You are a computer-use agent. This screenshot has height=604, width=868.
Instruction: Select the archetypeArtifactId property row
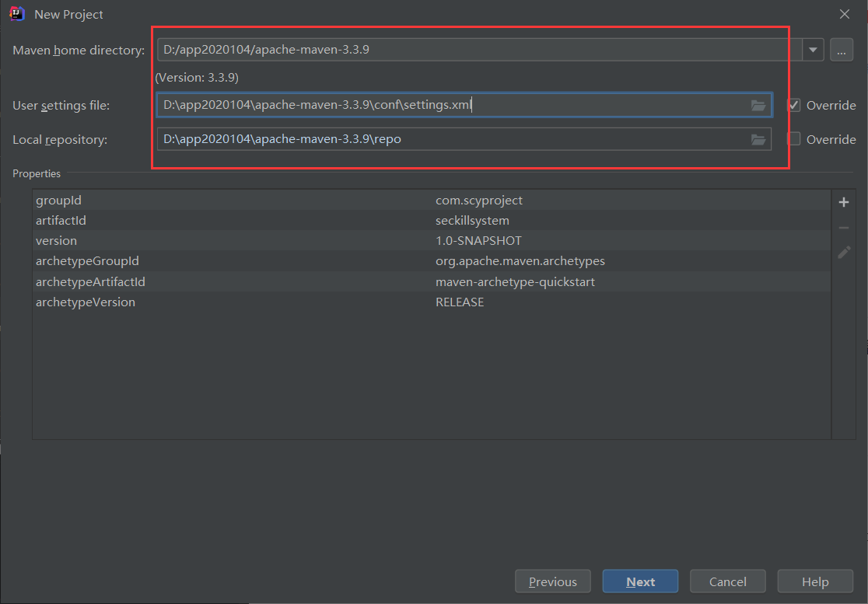click(x=432, y=281)
